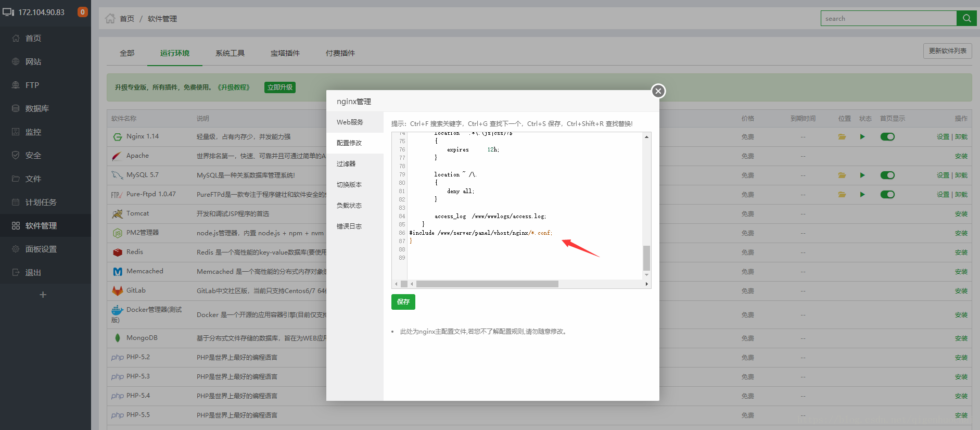Click the Nginx logo icon in list
The height and width of the screenshot is (430, 980).
(x=118, y=137)
